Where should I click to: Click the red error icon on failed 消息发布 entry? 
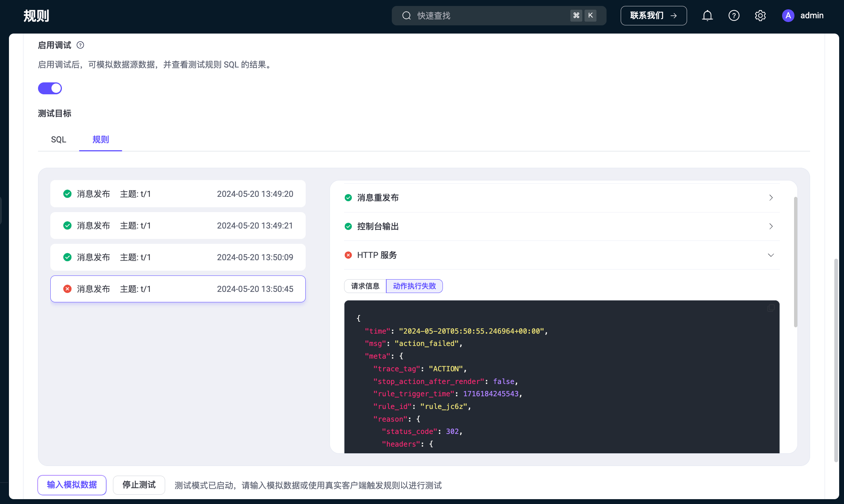tap(67, 289)
